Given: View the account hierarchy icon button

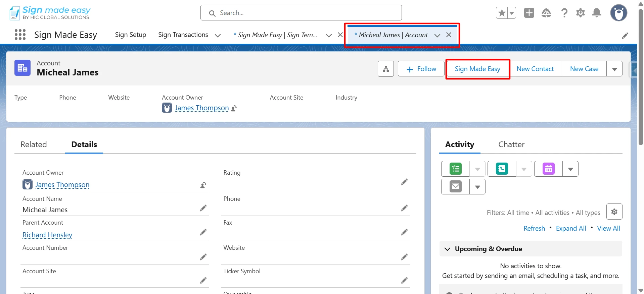Looking at the screenshot, I should [x=386, y=69].
